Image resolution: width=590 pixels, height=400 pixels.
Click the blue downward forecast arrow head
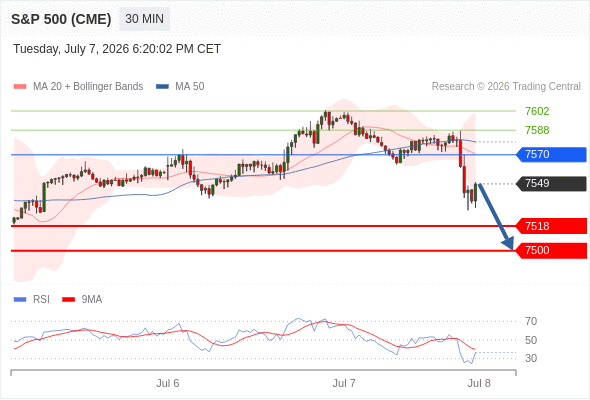click(x=508, y=243)
